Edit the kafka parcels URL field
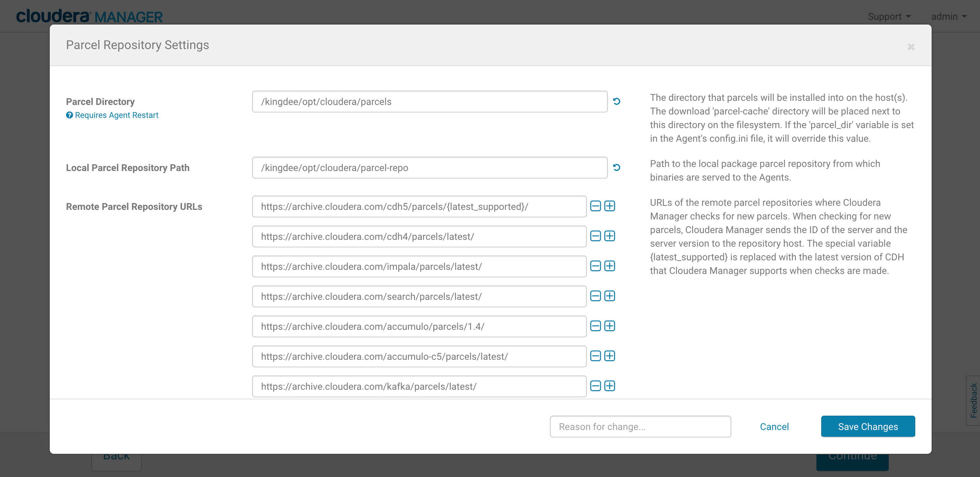 419,386
